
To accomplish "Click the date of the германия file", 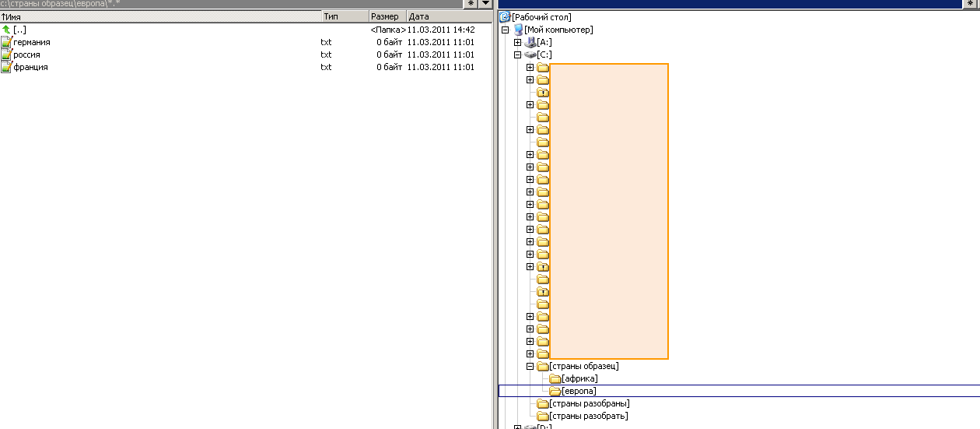I will pos(441,42).
